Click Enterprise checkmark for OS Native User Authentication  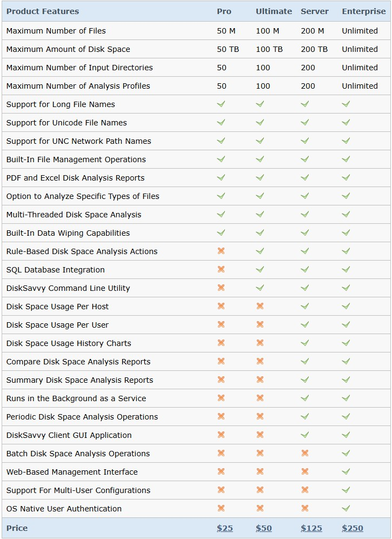[x=346, y=509]
